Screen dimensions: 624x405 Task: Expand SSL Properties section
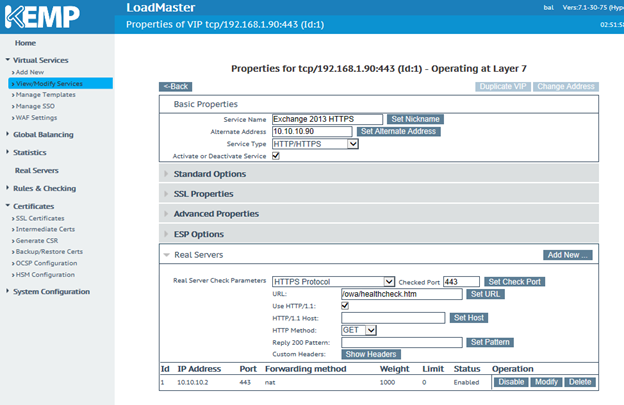[379, 194]
